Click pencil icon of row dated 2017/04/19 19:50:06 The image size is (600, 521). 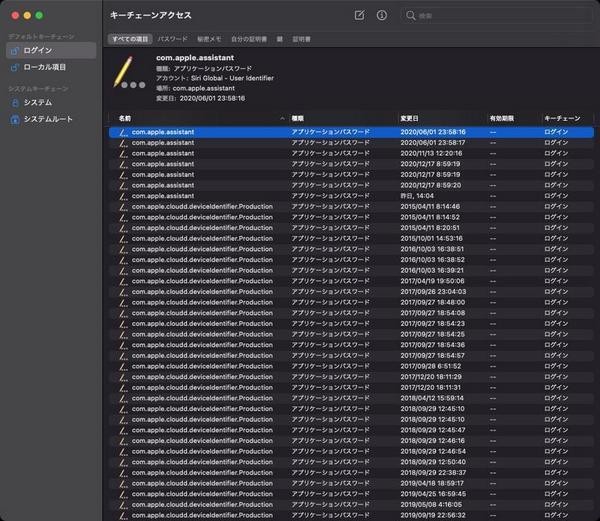pos(123,282)
